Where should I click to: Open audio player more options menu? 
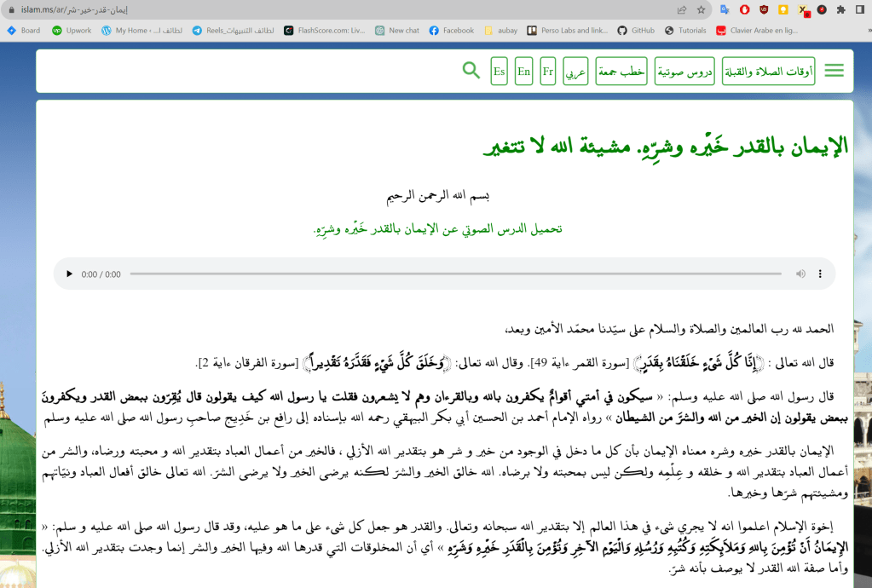coord(820,274)
